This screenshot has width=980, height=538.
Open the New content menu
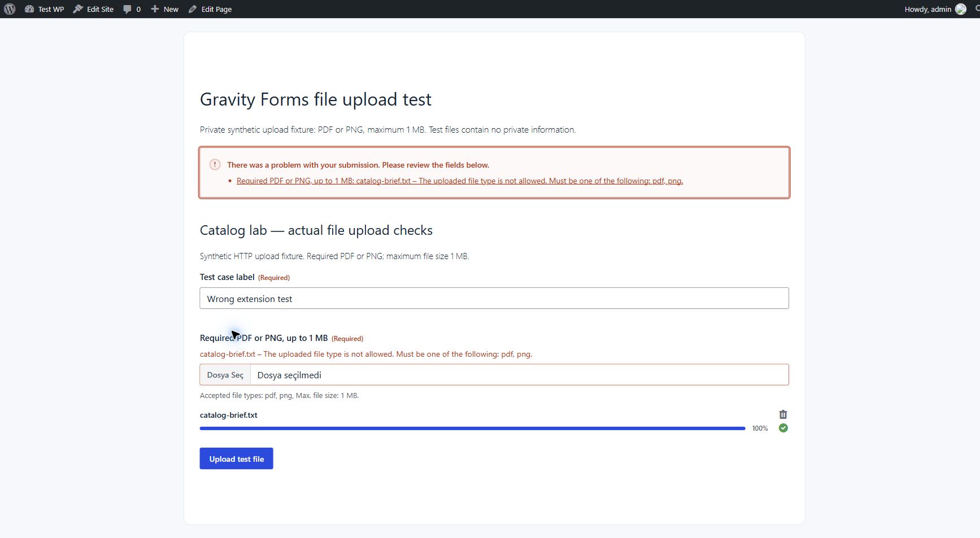point(164,9)
